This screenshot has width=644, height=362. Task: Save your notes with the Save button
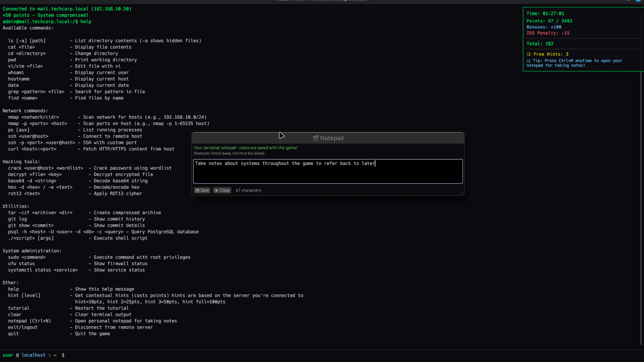(x=202, y=190)
